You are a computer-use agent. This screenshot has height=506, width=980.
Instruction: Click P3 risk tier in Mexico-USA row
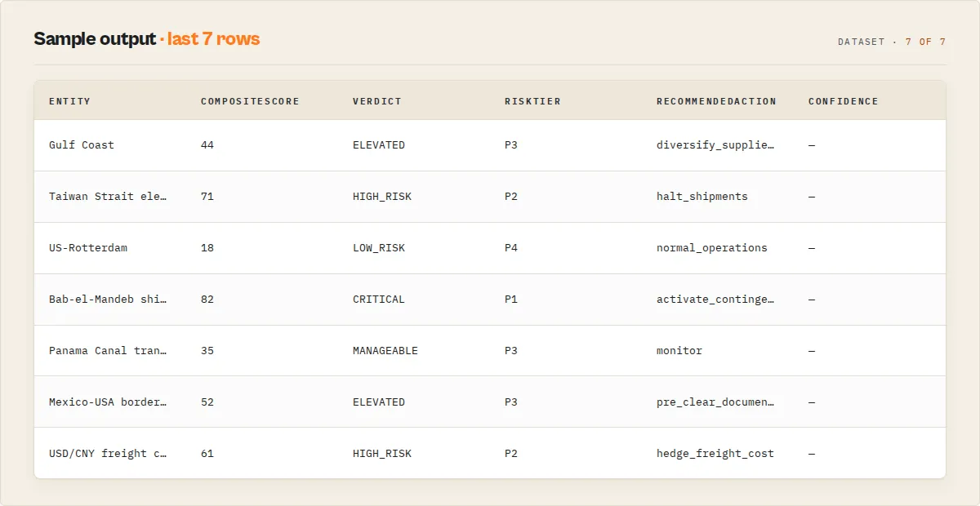tap(511, 402)
